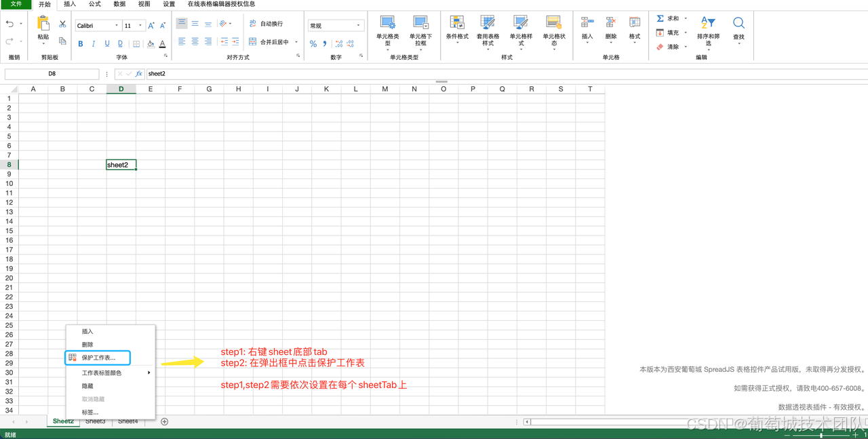Screen dimensions: 868x439
Task: Switch to the 插入 ribbon tab
Action: [x=70, y=4]
